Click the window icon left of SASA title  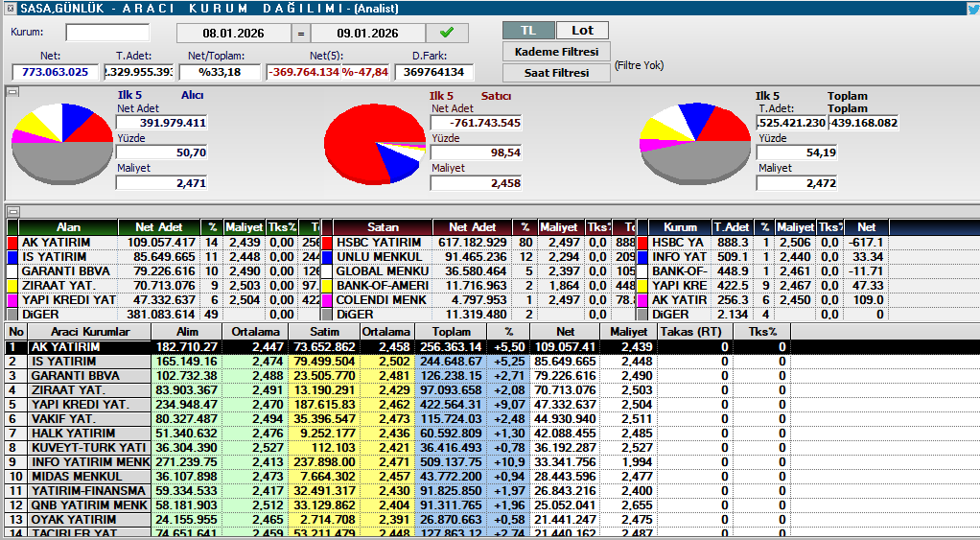(6, 8)
